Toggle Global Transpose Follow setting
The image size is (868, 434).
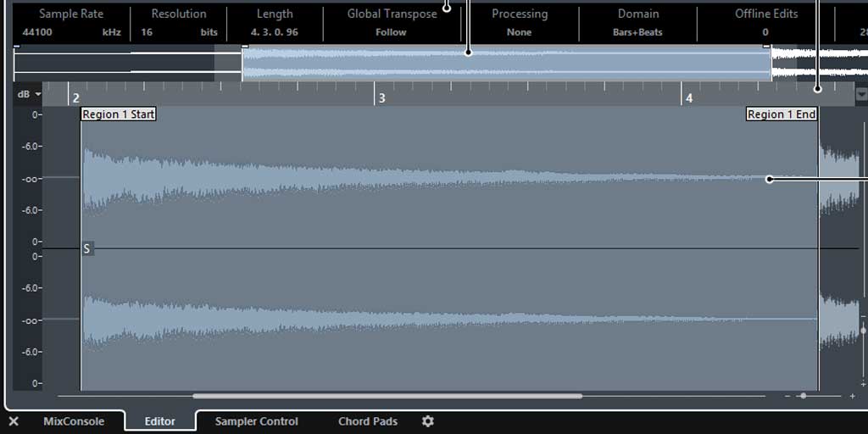click(391, 32)
